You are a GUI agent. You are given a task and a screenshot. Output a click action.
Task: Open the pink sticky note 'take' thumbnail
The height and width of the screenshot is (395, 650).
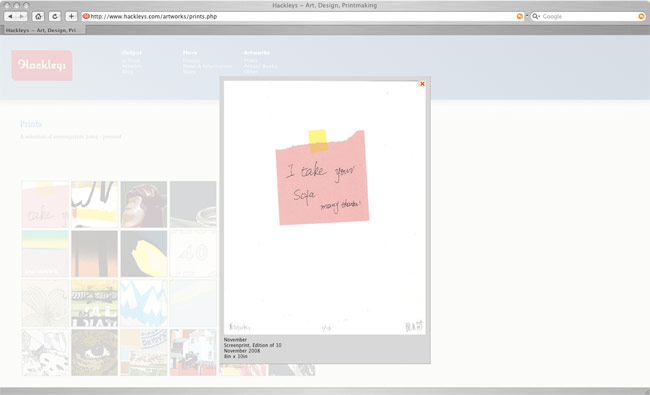[x=45, y=204]
